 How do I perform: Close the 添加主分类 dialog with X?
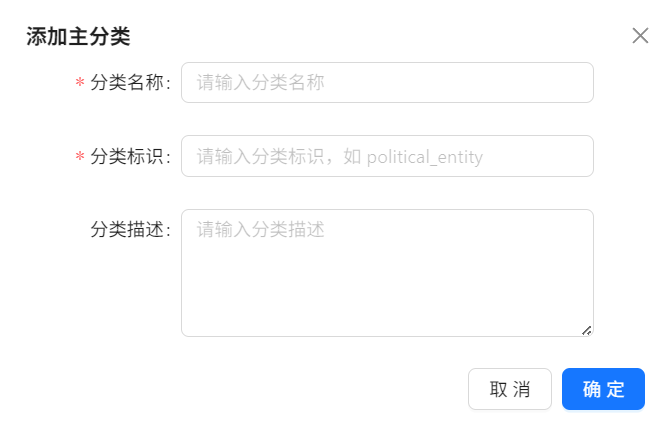click(641, 36)
